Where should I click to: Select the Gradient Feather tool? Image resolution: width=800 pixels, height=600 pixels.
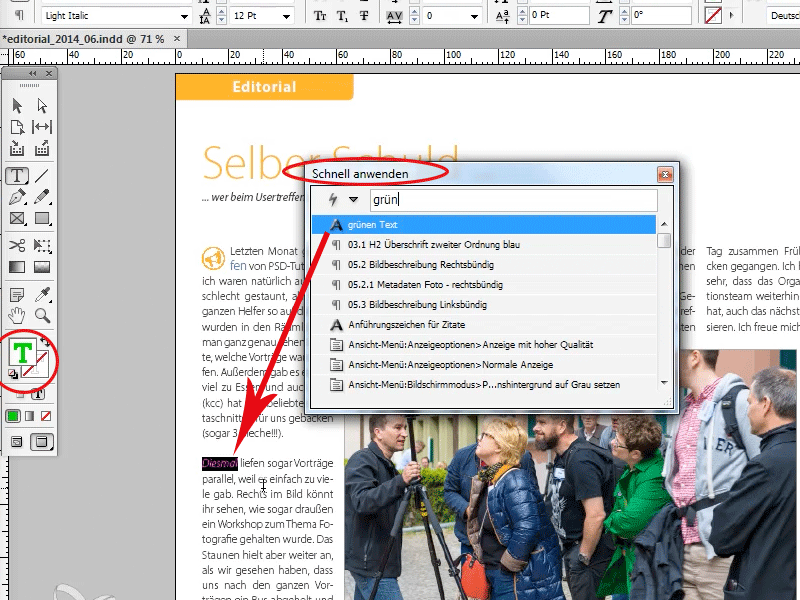click(42, 267)
